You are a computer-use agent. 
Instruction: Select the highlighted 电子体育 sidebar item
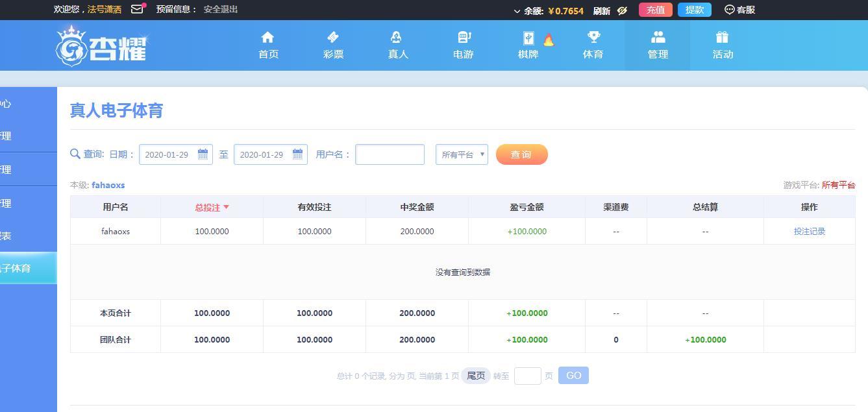click(29, 268)
